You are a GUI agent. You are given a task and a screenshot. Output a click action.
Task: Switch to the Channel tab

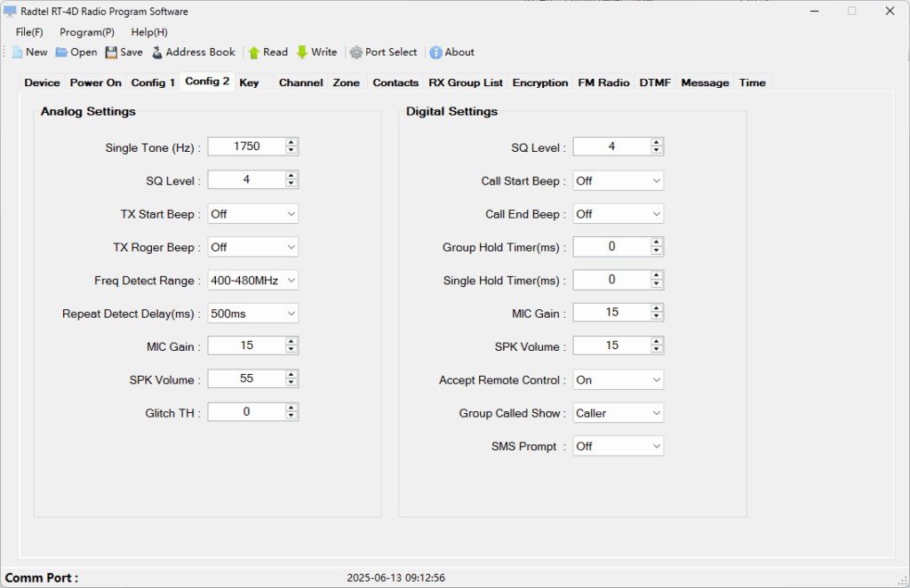(300, 82)
